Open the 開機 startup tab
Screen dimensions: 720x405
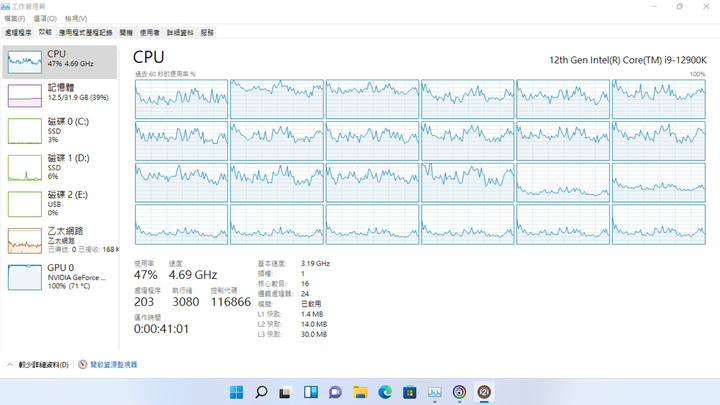(126, 33)
